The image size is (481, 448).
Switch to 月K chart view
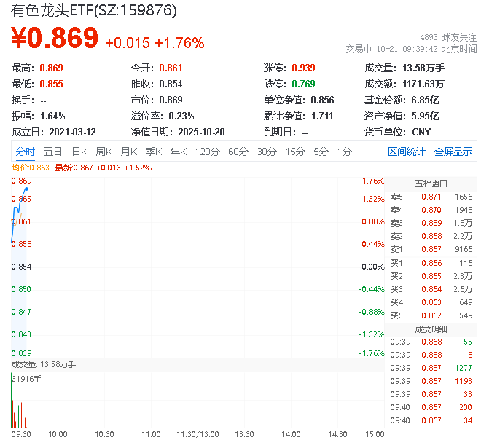(x=129, y=152)
